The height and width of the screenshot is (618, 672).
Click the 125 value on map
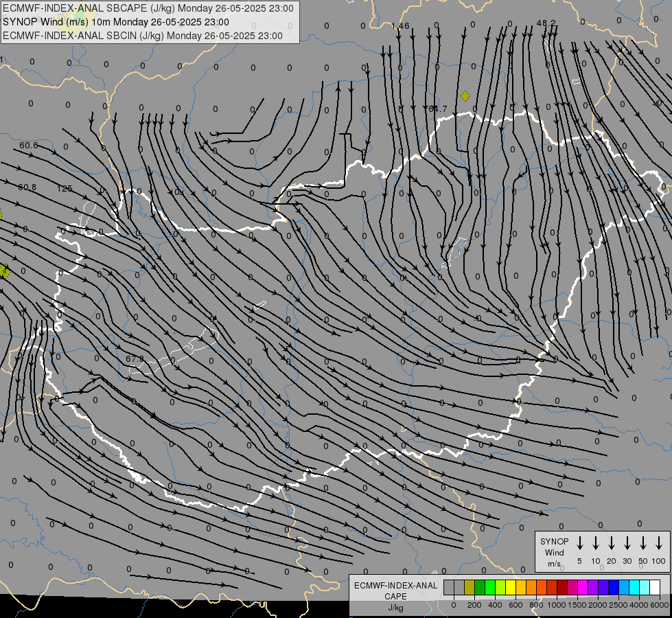[65, 188]
